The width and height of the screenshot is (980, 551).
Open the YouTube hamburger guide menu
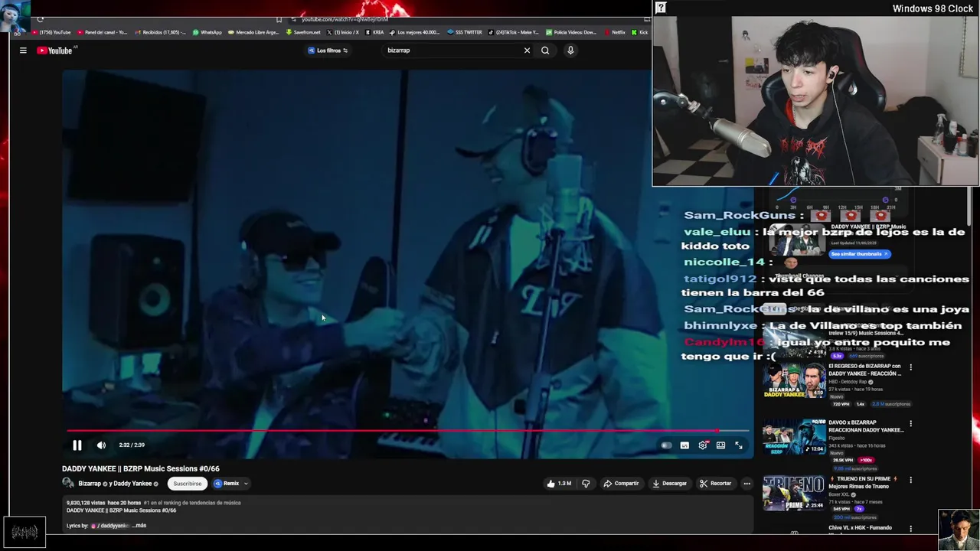[23, 51]
